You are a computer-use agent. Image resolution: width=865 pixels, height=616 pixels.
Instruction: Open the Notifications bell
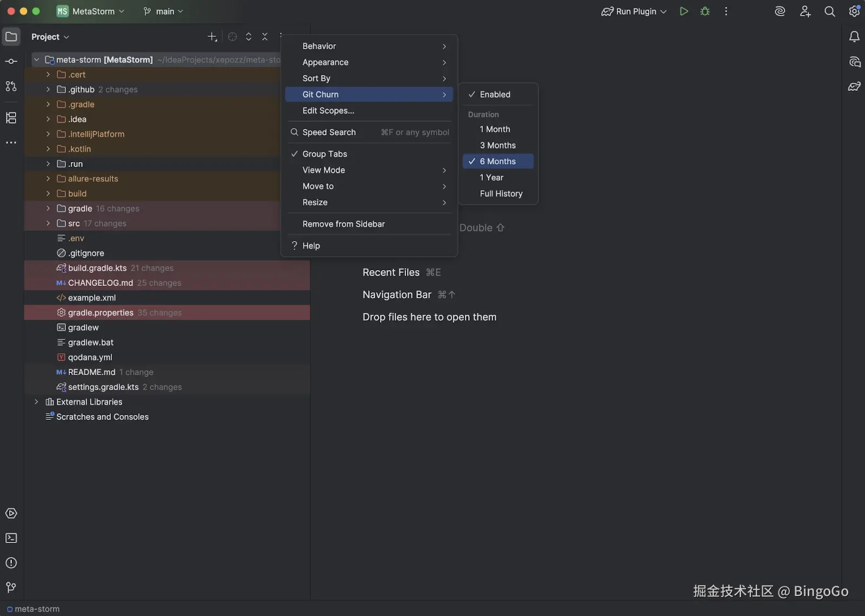(x=854, y=36)
